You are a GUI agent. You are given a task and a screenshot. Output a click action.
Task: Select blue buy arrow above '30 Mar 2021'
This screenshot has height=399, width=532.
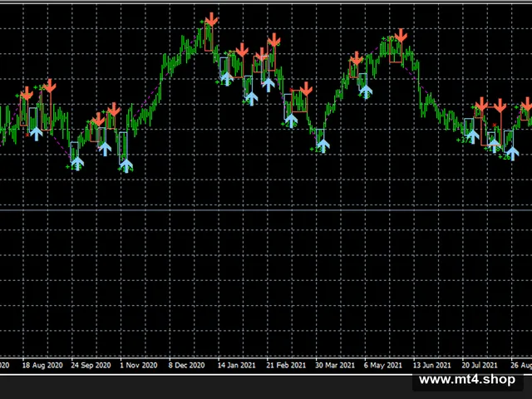[323, 146]
